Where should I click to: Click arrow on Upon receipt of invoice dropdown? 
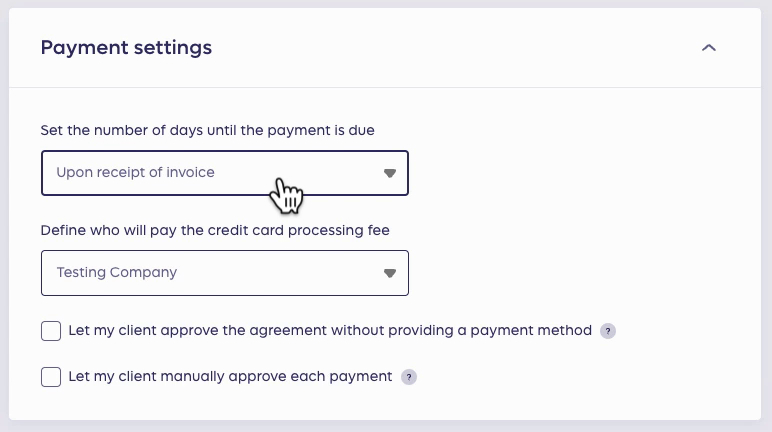pos(389,173)
